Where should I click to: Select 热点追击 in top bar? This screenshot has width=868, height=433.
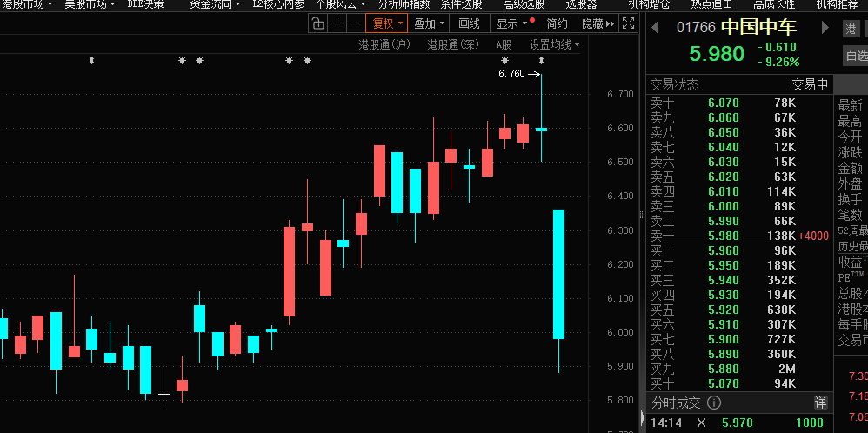(711, 4)
